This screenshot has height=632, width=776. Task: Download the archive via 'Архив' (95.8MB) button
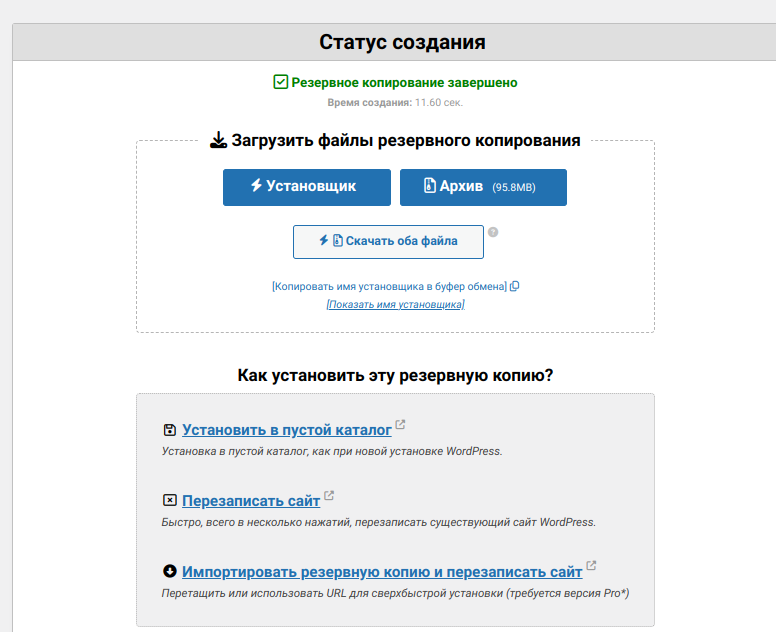click(483, 187)
